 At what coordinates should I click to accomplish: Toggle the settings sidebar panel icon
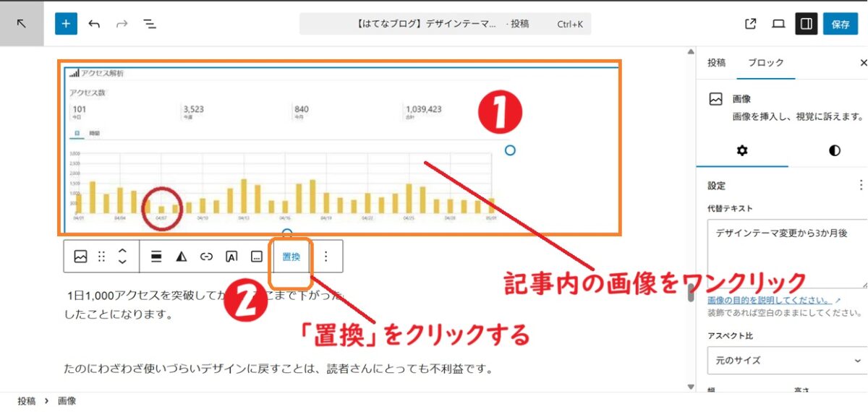(x=807, y=24)
